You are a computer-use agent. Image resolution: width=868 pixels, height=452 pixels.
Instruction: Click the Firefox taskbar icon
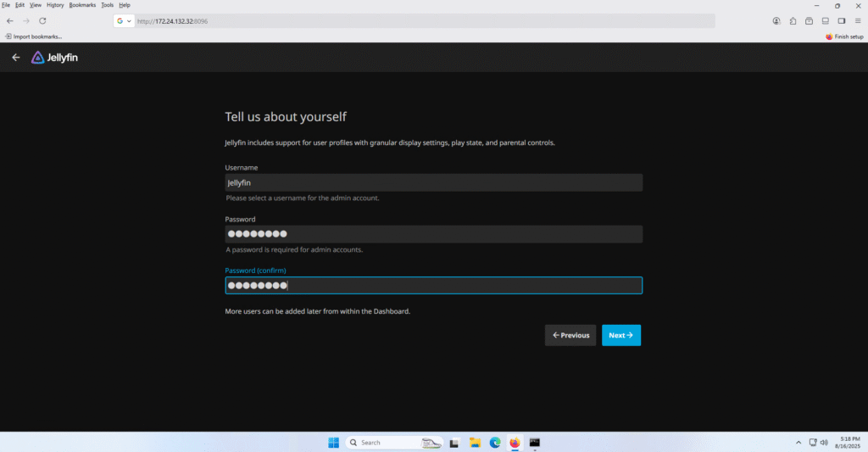(x=515, y=443)
